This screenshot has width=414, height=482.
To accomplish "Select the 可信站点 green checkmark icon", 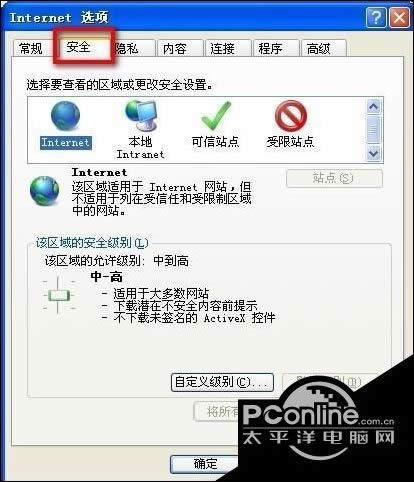I will click(x=216, y=116).
